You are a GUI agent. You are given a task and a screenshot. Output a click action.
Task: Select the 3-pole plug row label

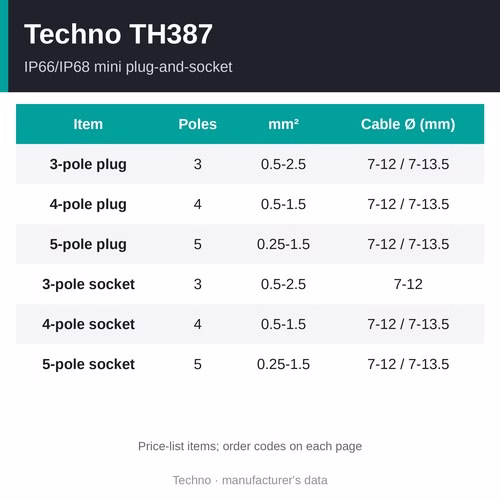pos(88,164)
